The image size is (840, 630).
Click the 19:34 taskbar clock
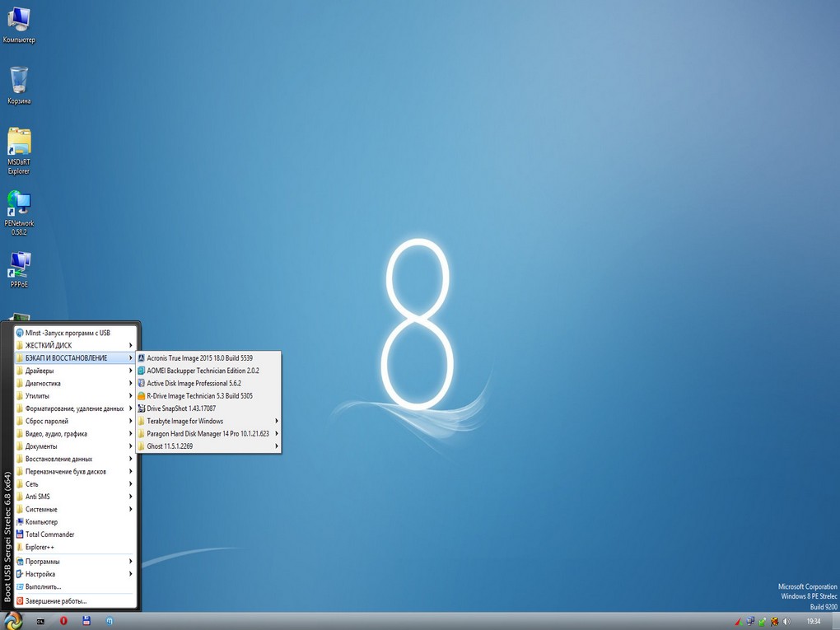(813, 622)
